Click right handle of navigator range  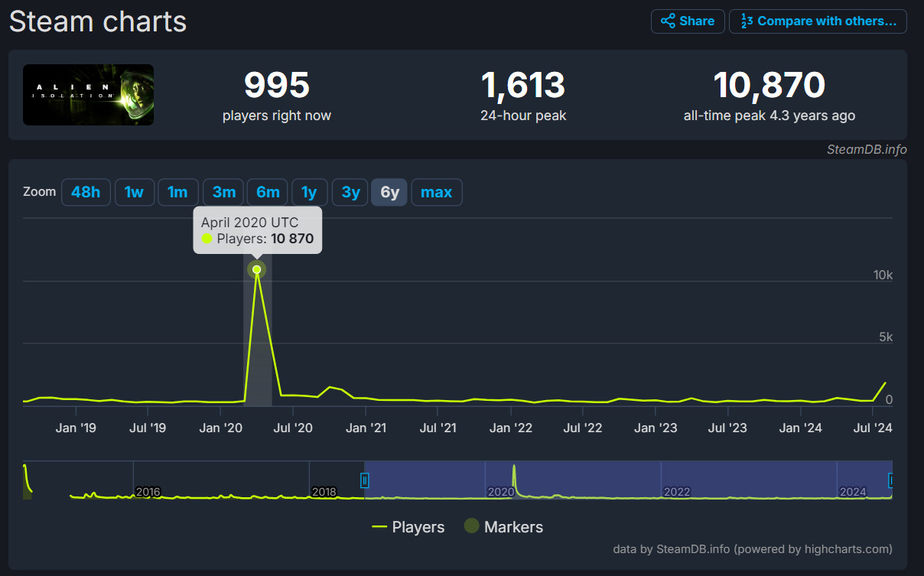point(890,480)
